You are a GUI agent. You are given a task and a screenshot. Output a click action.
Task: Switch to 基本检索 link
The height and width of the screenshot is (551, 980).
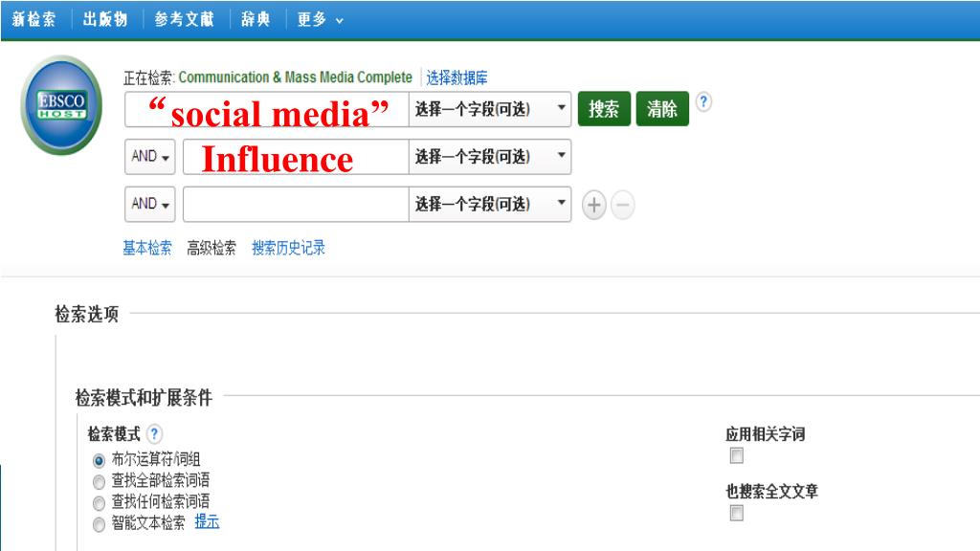pyautogui.click(x=146, y=248)
